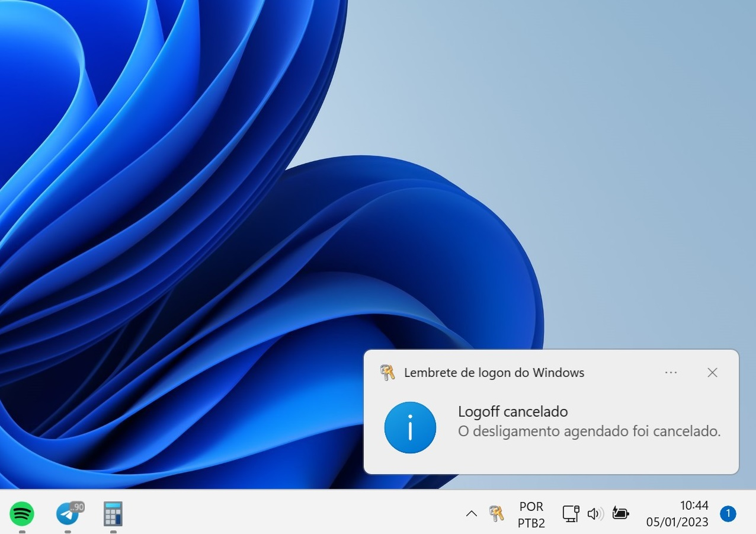
Task: Click "Lembrete de logon do Windows" header text
Action: pyautogui.click(x=494, y=373)
